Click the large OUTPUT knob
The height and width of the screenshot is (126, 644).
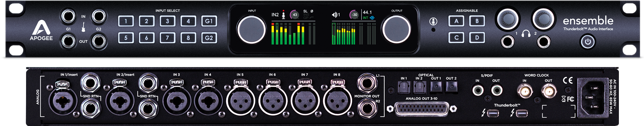click(x=396, y=29)
